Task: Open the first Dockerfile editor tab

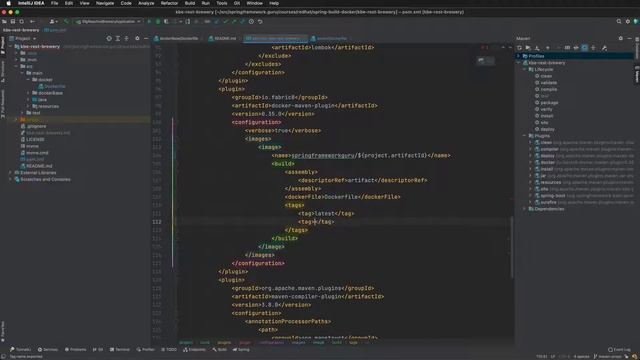Action: (x=176, y=38)
